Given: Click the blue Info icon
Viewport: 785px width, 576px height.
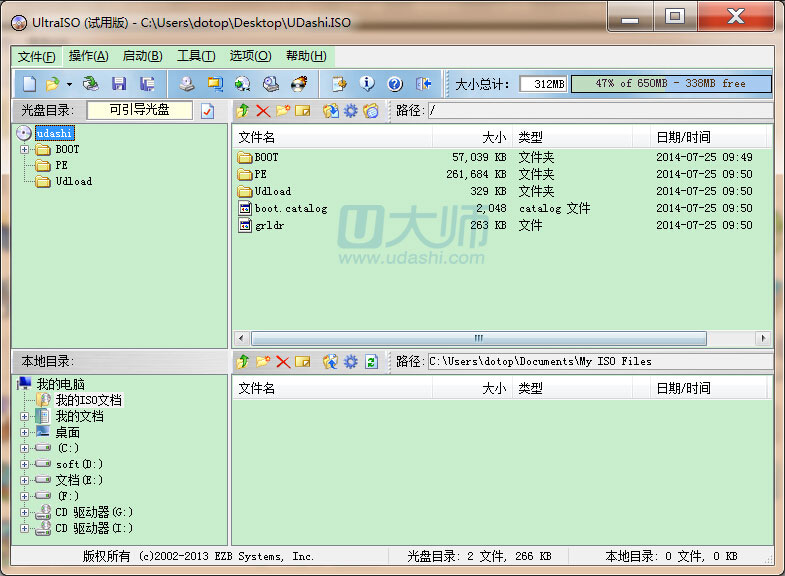Looking at the screenshot, I should point(367,84).
